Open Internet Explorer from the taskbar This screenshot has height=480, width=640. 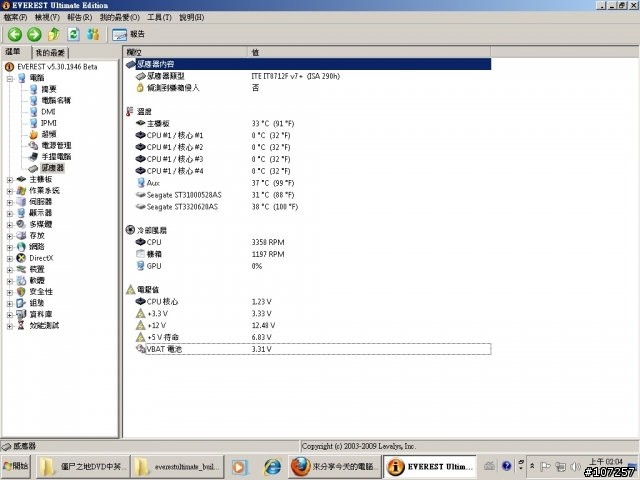pos(272,467)
